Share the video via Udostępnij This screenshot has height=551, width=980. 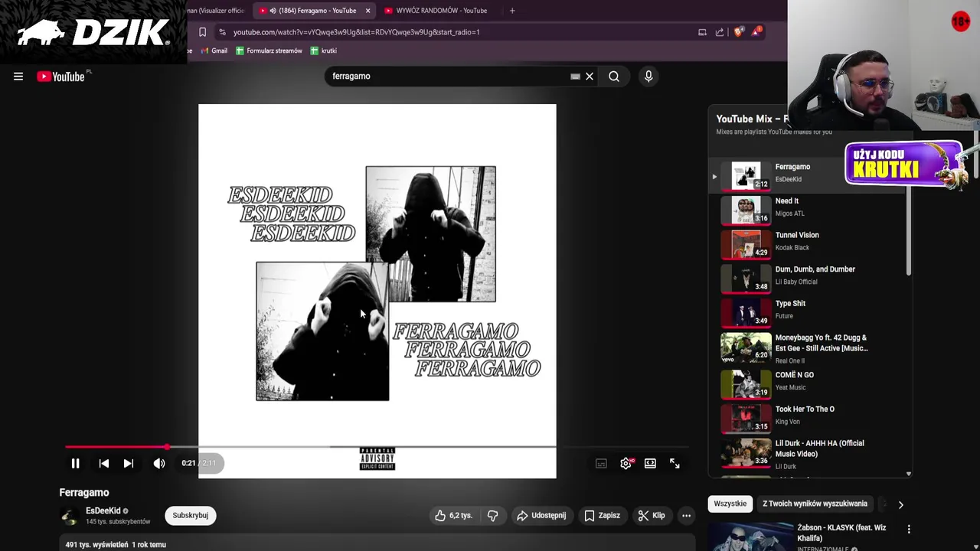541,516
